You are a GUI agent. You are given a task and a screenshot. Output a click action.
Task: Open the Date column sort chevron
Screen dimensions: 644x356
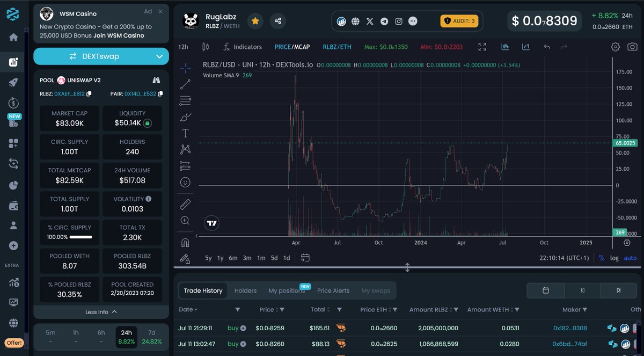coord(196,309)
